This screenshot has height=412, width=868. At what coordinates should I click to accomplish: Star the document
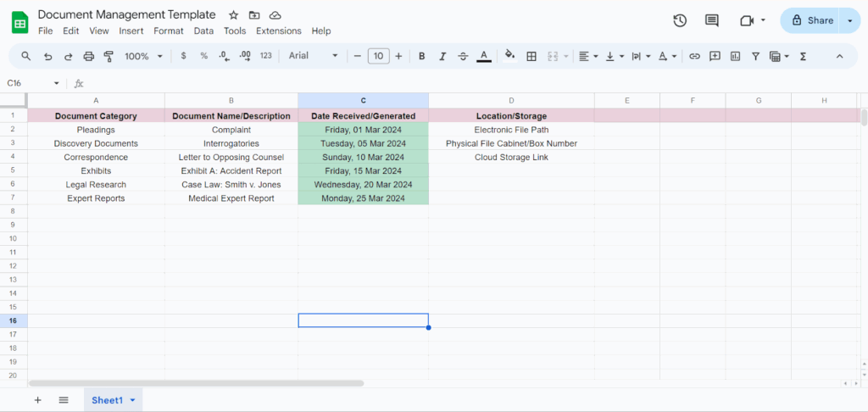234,15
